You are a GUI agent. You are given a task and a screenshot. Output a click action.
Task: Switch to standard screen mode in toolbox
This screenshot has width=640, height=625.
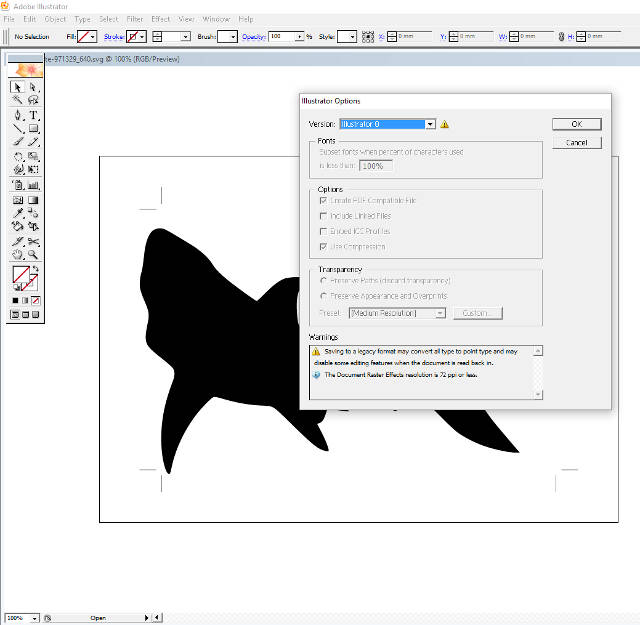click(x=15, y=314)
